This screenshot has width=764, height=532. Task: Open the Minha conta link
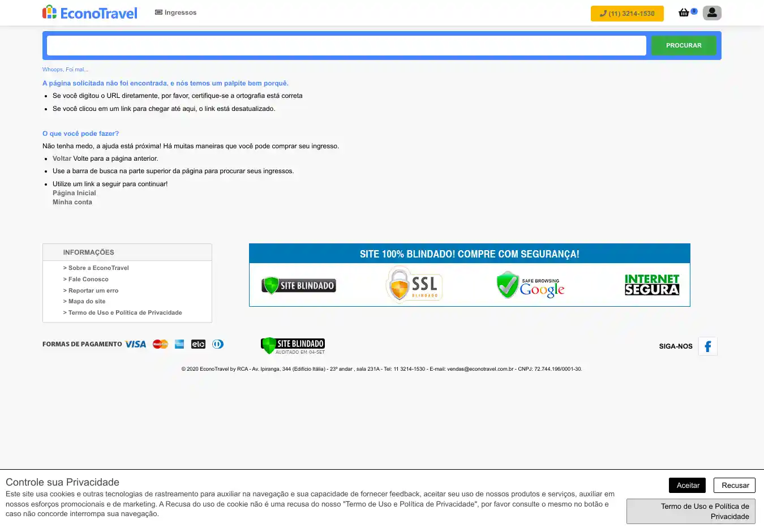pos(72,202)
